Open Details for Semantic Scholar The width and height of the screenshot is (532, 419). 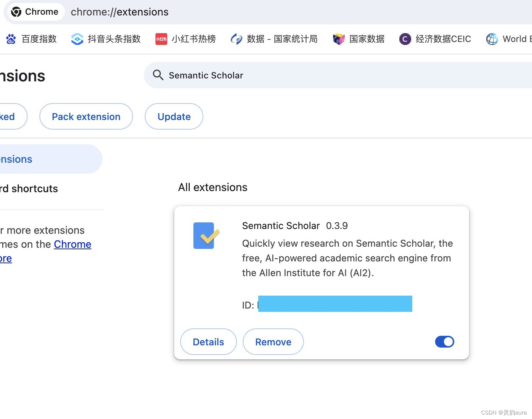point(209,342)
